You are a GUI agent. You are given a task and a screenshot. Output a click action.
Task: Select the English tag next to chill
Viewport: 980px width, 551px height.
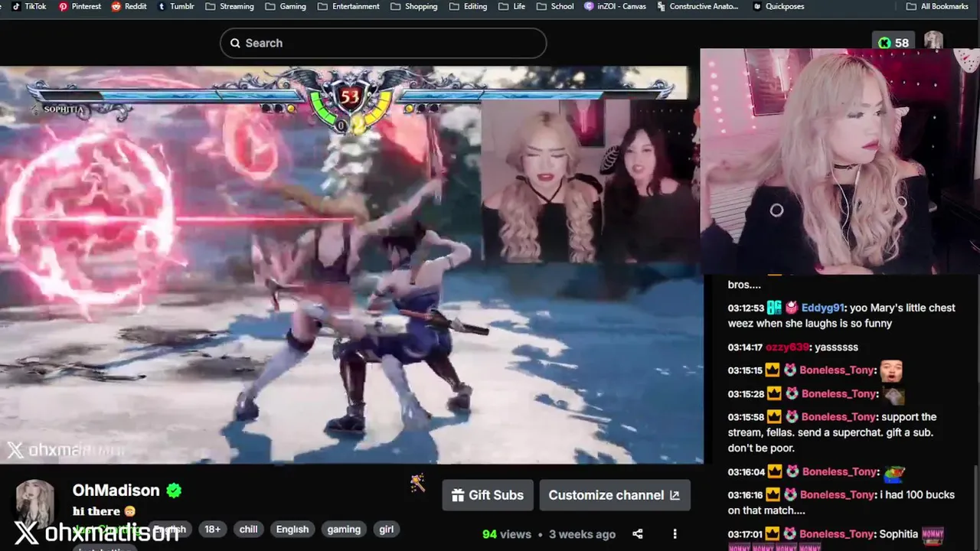click(292, 529)
